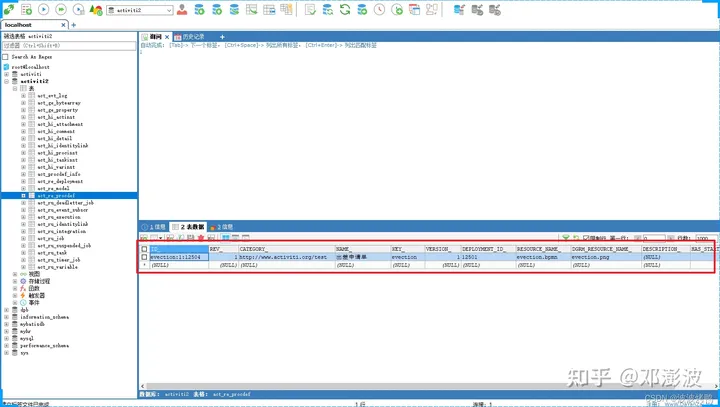Click the green refresh arrows icon
This screenshot has width=720, height=407.
coord(345,9)
